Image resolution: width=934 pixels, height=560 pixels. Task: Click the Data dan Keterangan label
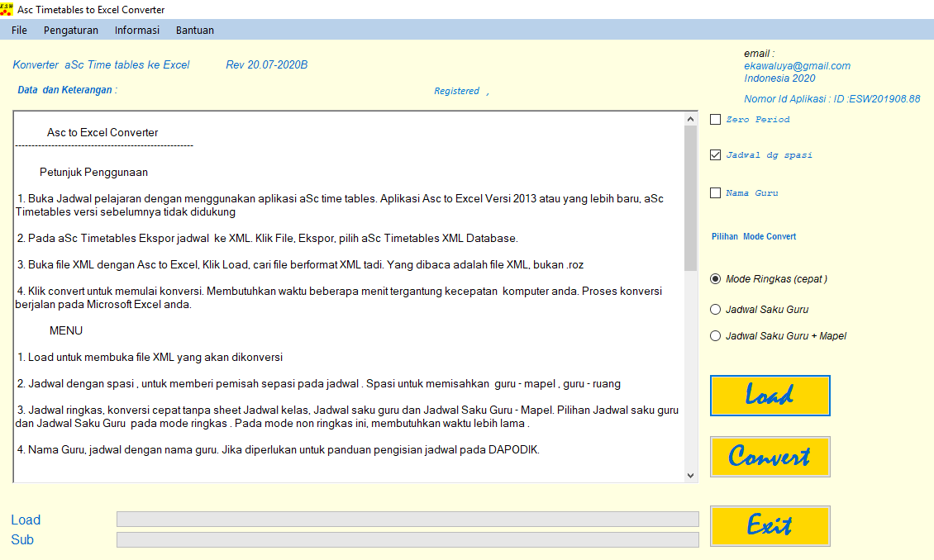click(67, 90)
